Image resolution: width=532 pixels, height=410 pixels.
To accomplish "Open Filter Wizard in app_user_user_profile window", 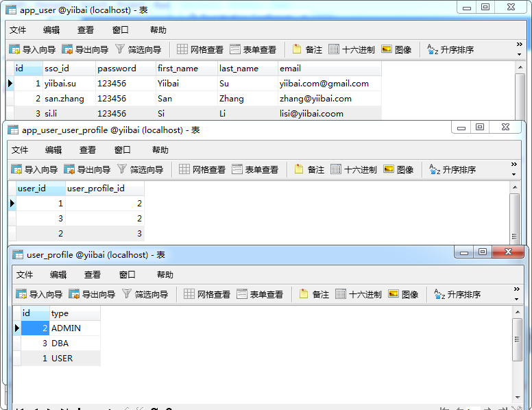I will coord(140,169).
